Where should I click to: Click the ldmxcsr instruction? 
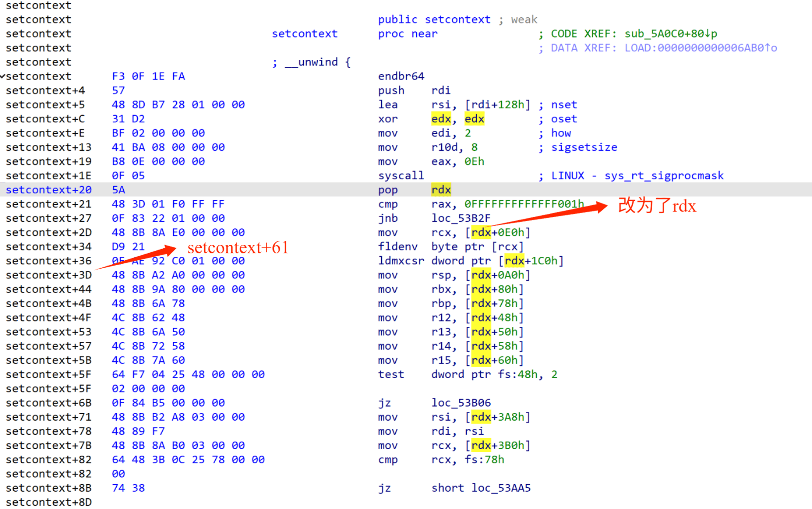[401, 261]
